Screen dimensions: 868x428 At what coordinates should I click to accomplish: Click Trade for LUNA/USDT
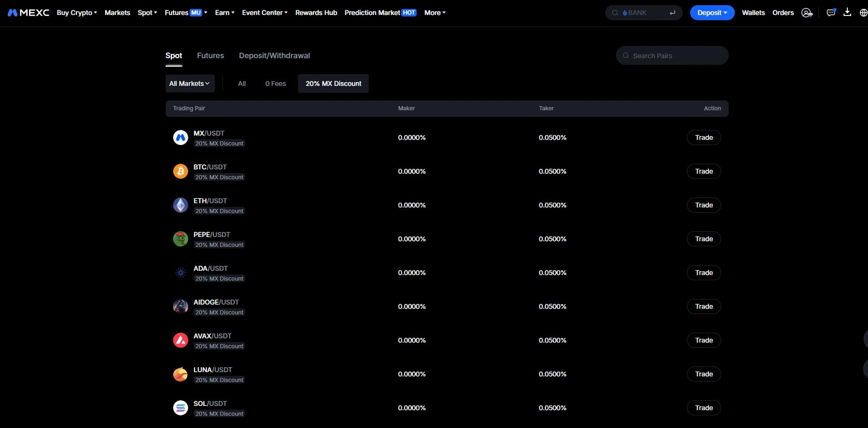tap(704, 374)
